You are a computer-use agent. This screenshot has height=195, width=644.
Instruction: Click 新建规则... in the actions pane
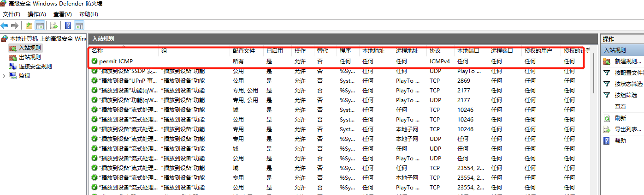tap(628, 61)
